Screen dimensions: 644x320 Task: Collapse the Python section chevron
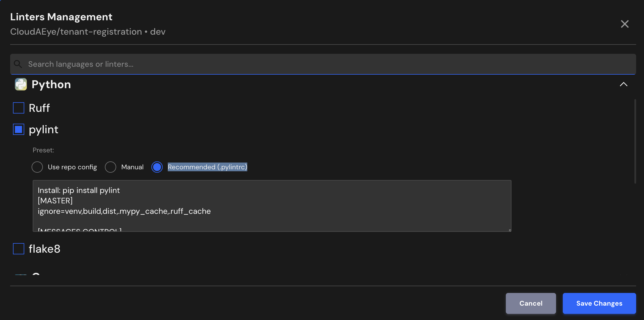pyautogui.click(x=623, y=84)
